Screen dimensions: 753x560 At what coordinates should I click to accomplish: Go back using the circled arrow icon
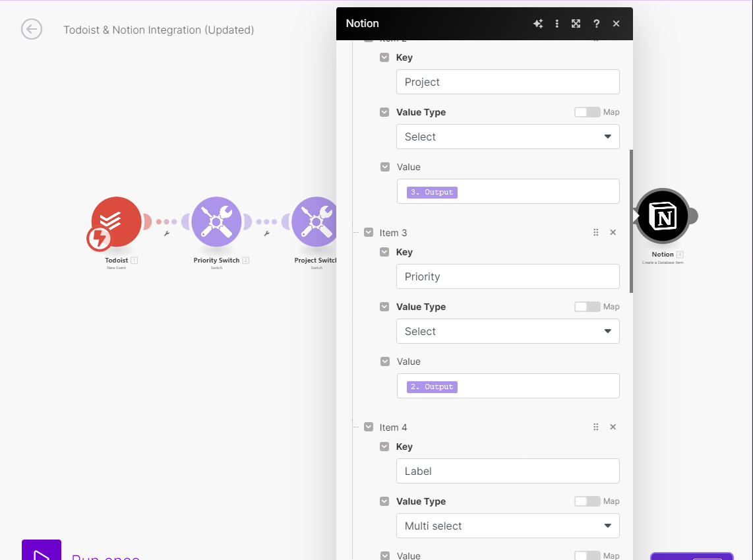click(32, 29)
